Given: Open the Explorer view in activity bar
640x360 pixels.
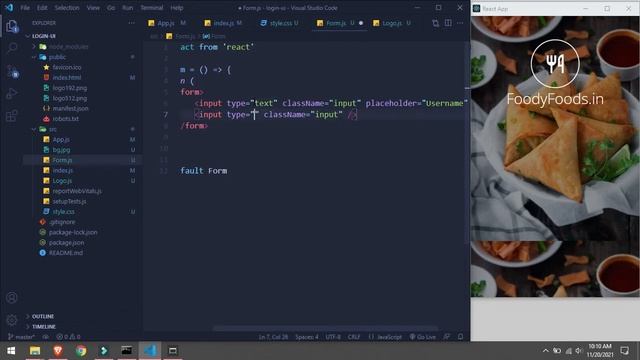Looking at the screenshot, I should pos(12,27).
